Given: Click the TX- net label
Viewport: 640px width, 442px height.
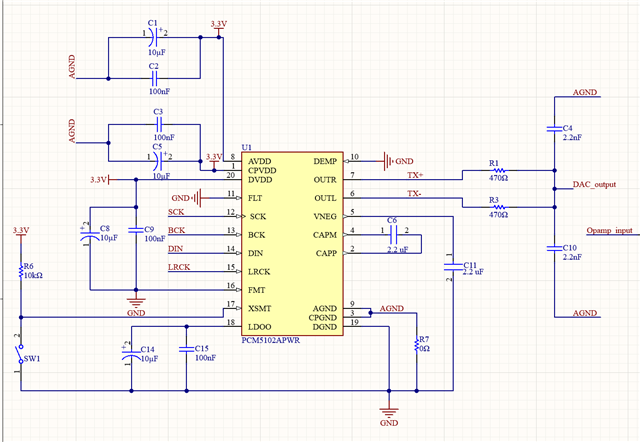Looking at the screenshot, I should coord(414,193).
